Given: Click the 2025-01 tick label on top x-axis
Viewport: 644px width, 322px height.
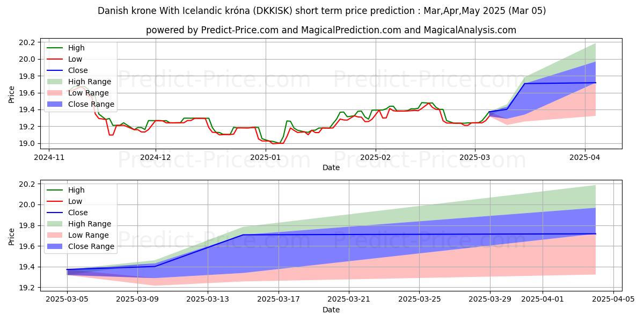Looking at the screenshot, I should click(x=266, y=157).
